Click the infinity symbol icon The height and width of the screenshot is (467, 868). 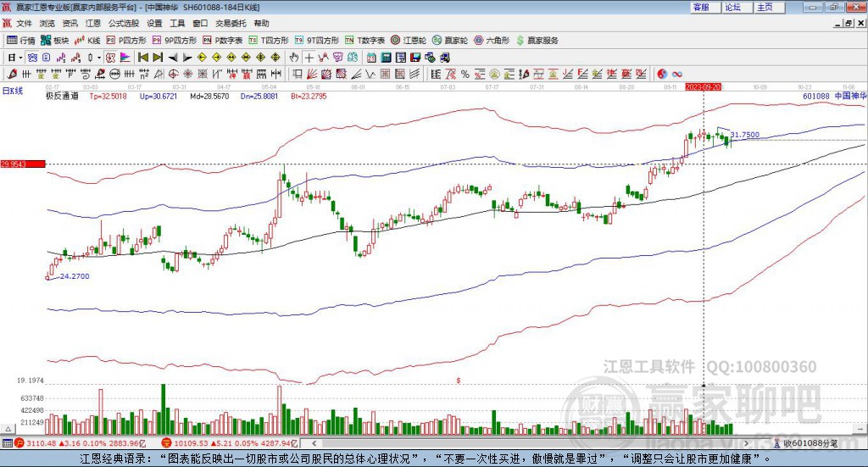[677, 74]
